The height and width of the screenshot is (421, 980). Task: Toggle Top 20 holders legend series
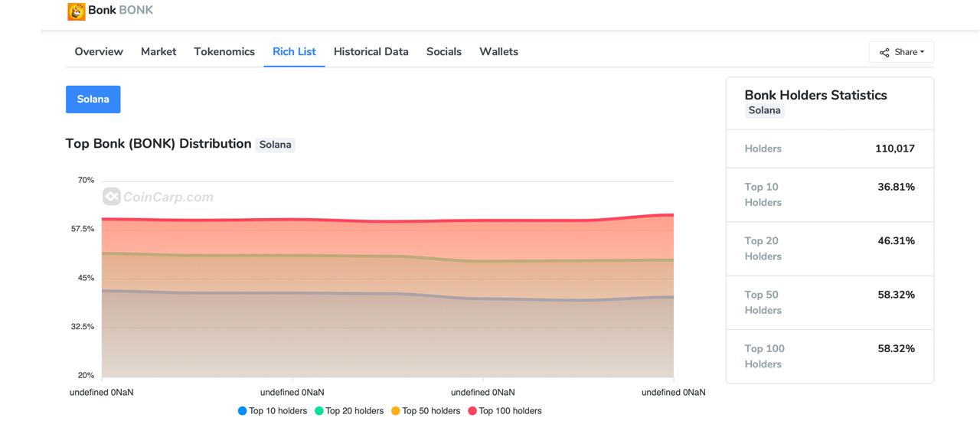click(x=349, y=411)
